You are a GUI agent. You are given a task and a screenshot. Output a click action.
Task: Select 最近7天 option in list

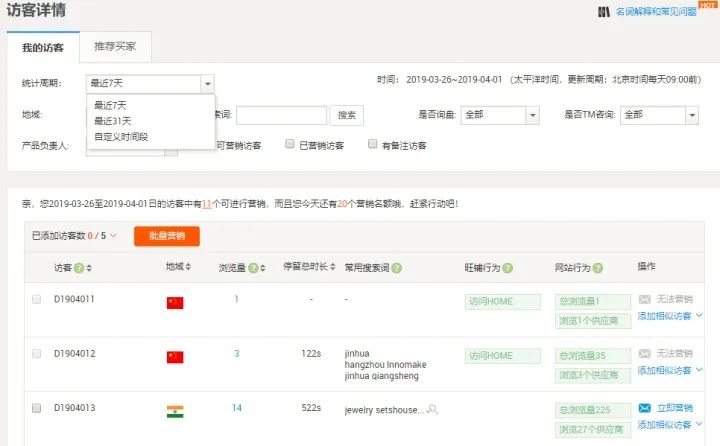(110, 105)
